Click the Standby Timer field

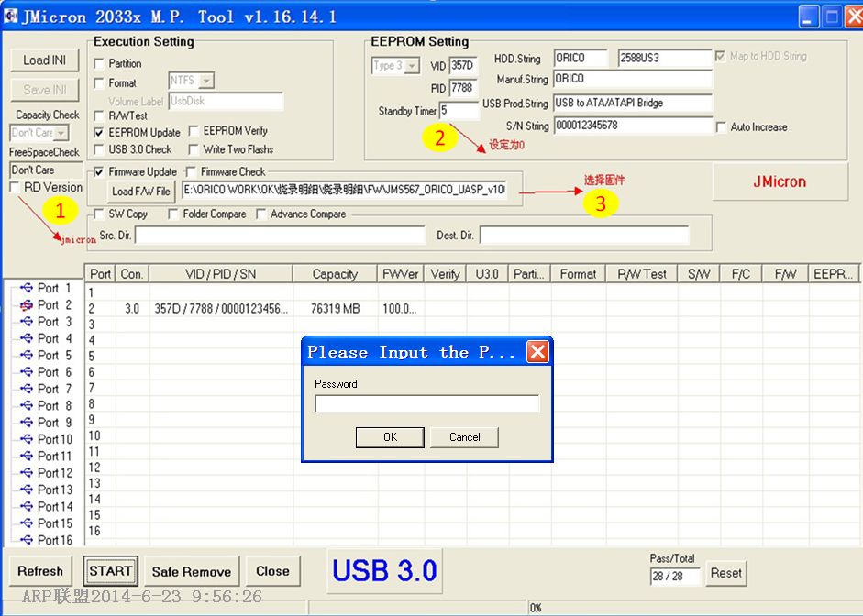(459, 111)
